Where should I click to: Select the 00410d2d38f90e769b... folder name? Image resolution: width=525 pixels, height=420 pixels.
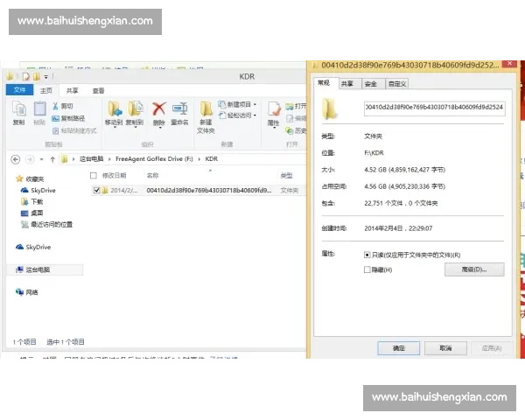point(209,190)
